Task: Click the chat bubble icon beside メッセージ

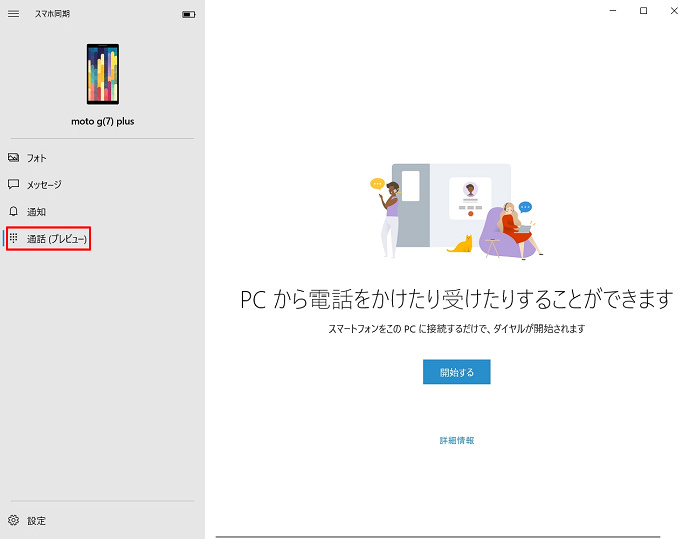Action: tap(14, 184)
